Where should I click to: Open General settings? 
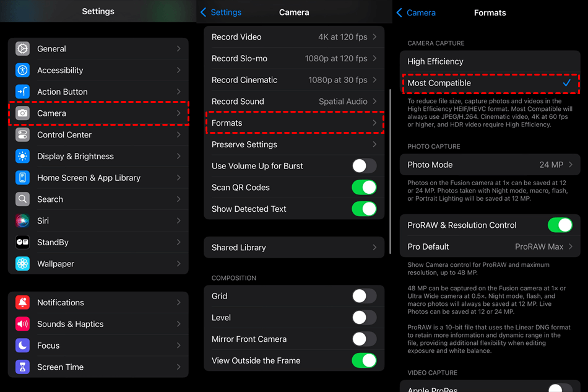point(98,49)
